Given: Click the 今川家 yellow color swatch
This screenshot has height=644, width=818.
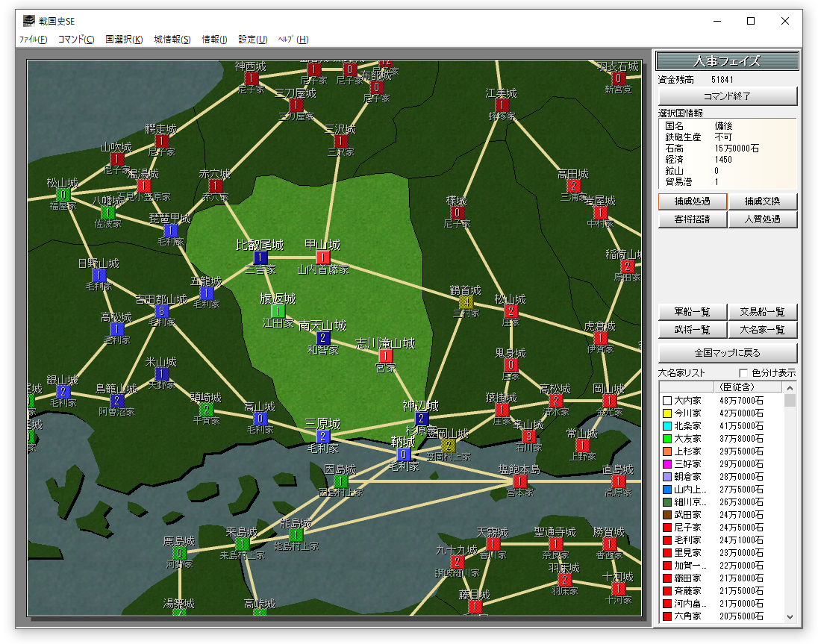Looking at the screenshot, I should click(x=666, y=413).
